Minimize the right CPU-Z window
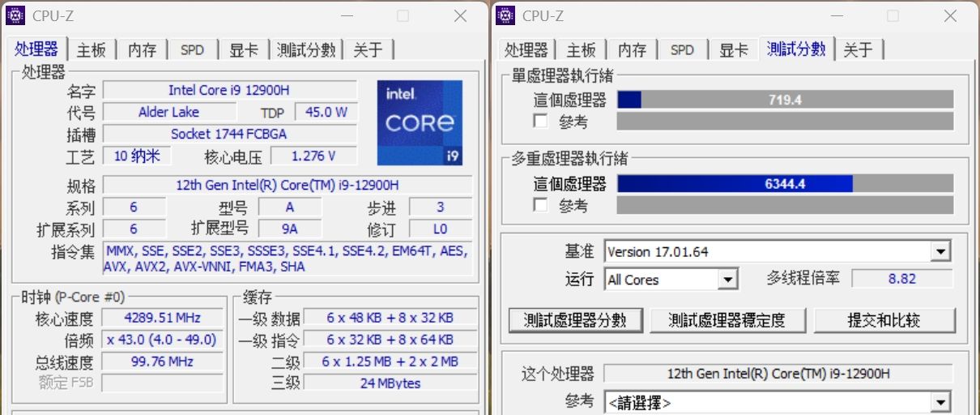 [x=837, y=15]
